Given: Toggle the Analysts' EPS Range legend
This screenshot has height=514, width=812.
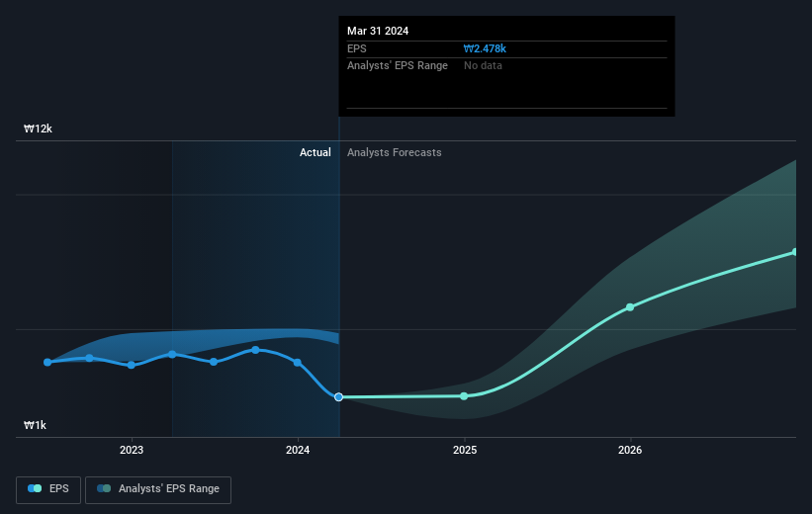Looking at the screenshot, I should pos(158,489).
